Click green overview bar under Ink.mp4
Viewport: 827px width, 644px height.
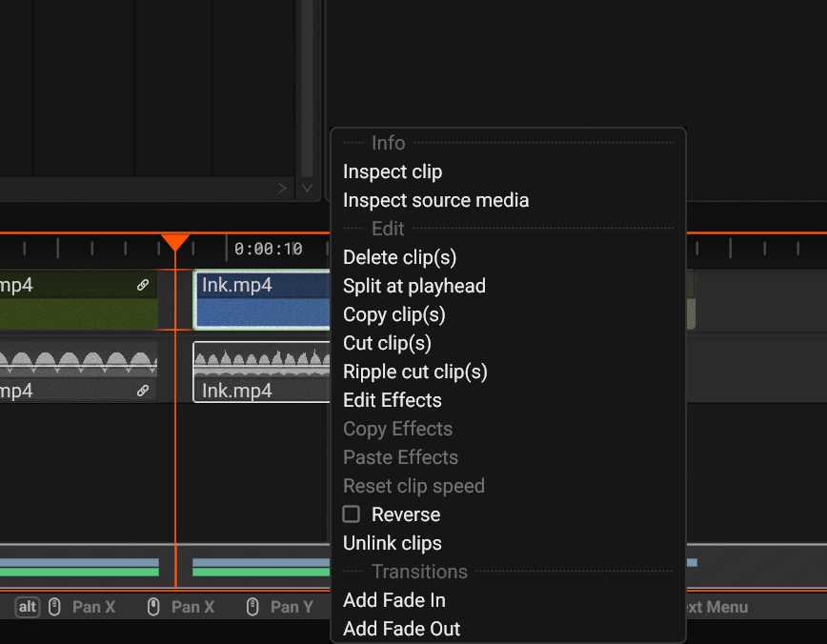(x=261, y=572)
